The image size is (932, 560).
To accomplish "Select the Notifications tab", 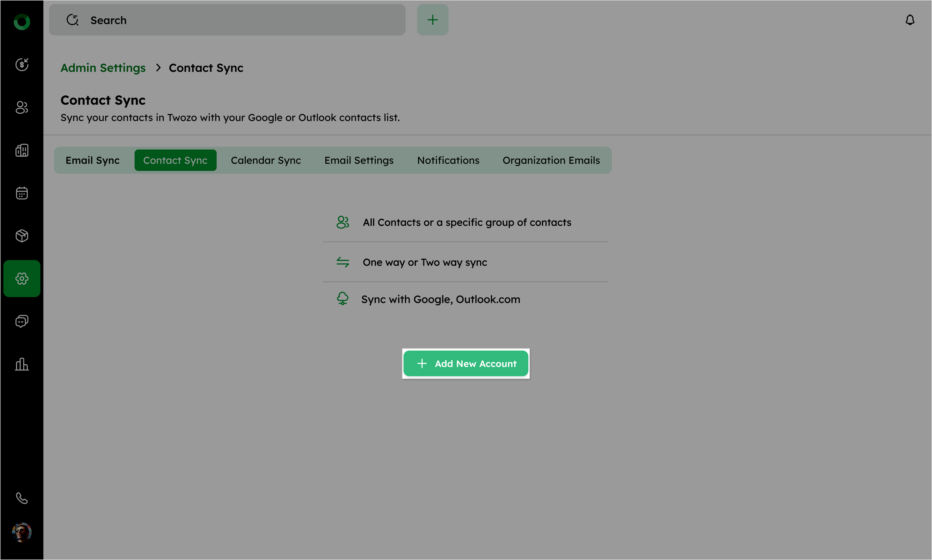I will (448, 160).
